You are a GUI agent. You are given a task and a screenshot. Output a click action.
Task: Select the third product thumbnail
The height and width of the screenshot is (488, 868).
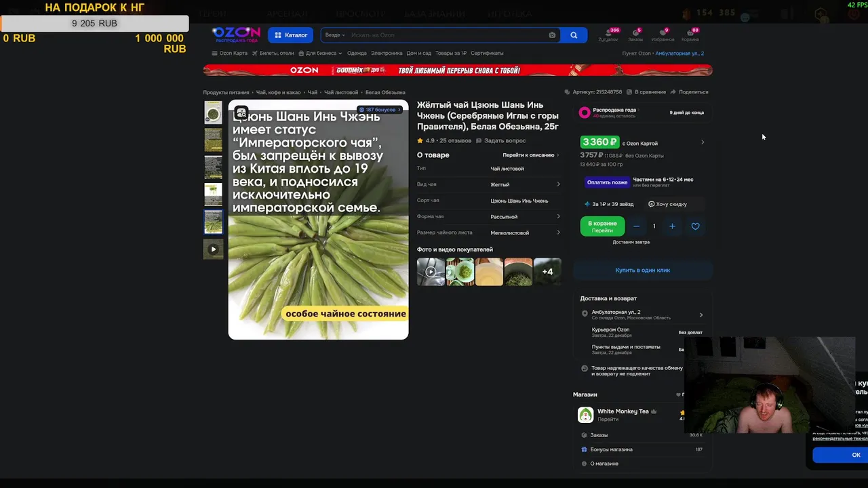(213, 167)
